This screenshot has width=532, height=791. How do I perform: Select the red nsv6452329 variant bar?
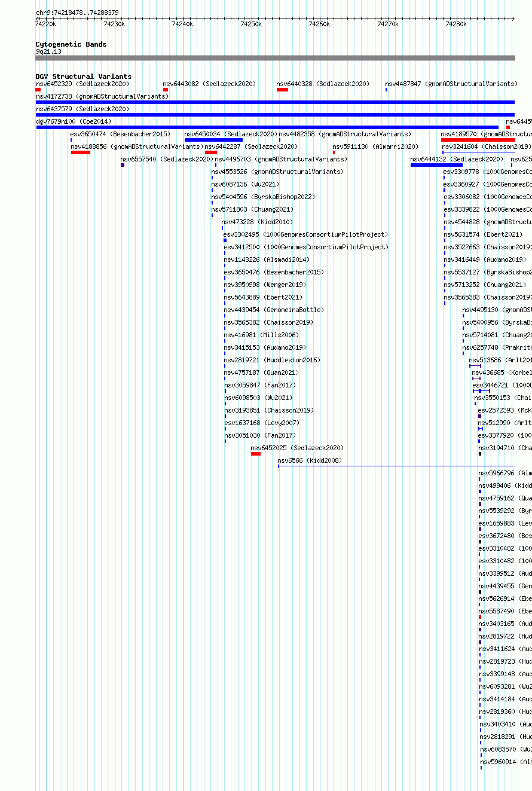pos(38,90)
